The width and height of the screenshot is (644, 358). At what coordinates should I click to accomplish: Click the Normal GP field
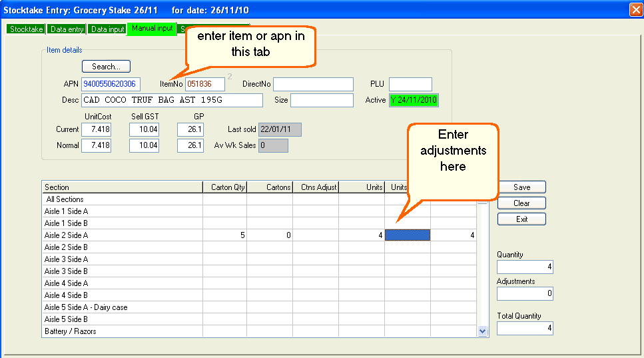[x=190, y=145]
